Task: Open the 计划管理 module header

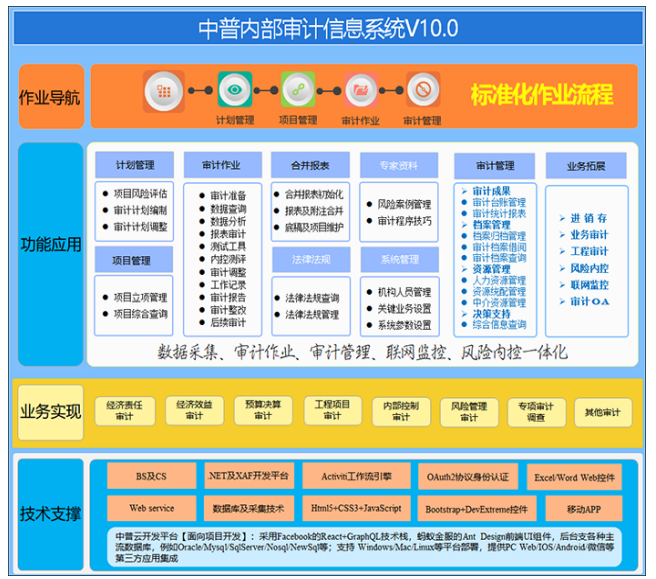Action: click(x=135, y=165)
